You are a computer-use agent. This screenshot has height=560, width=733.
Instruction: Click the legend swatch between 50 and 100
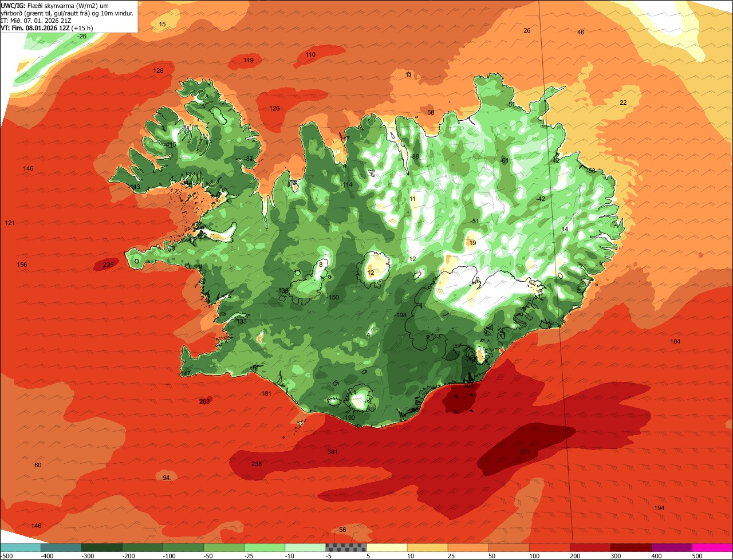(509, 548)
